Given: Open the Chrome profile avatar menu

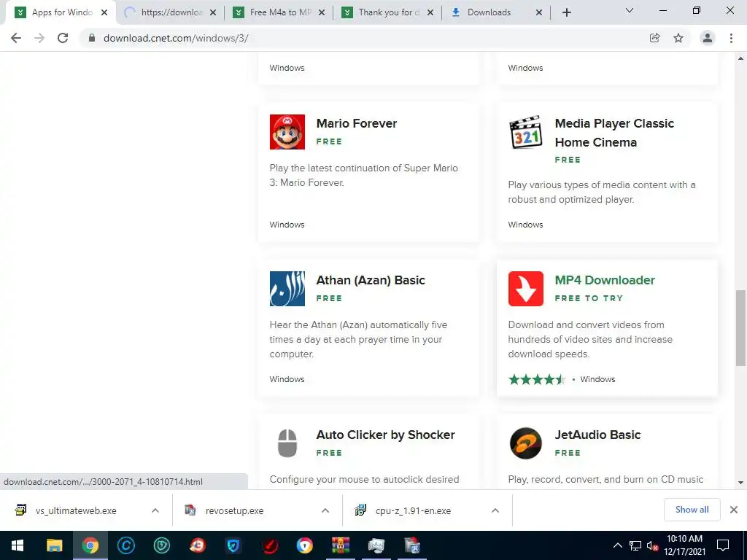Looking at the screenshot, I should pyautogui.click(x=708, y=38).
